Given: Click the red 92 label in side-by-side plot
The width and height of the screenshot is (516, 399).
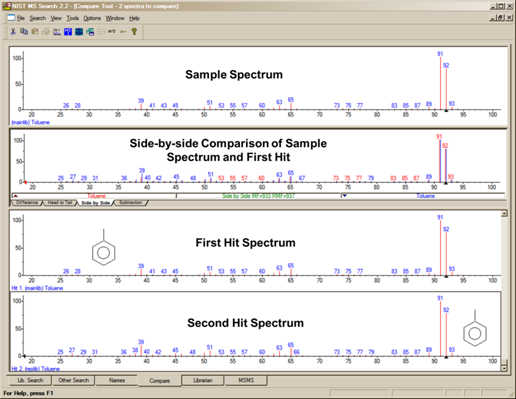Looking at the screenshot, I should [445, 145].
